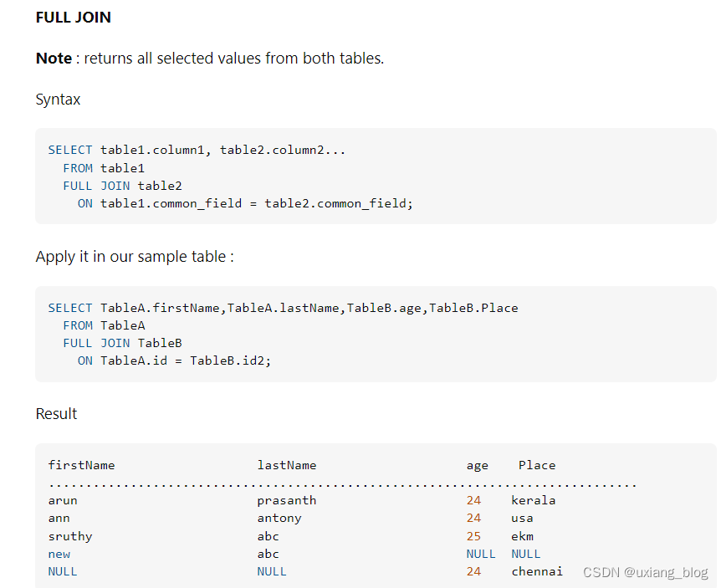Click the 'sruthy' cell in results

tap(70, 536)
